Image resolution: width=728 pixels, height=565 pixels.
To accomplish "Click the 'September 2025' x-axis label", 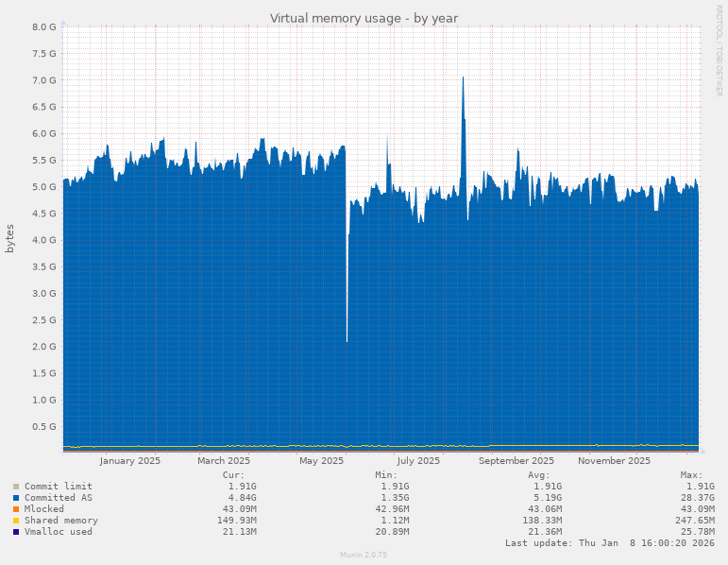I will click(516, 461).
